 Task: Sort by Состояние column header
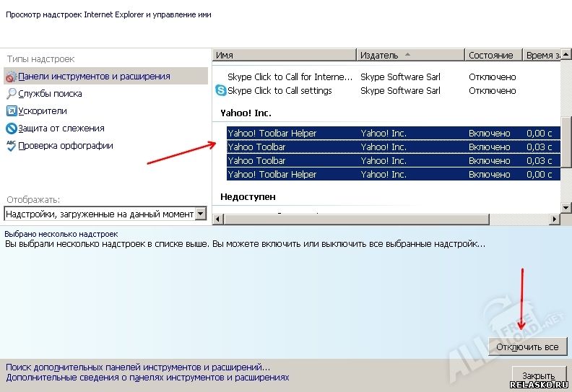pyautogui.click(x=493, y=55)
